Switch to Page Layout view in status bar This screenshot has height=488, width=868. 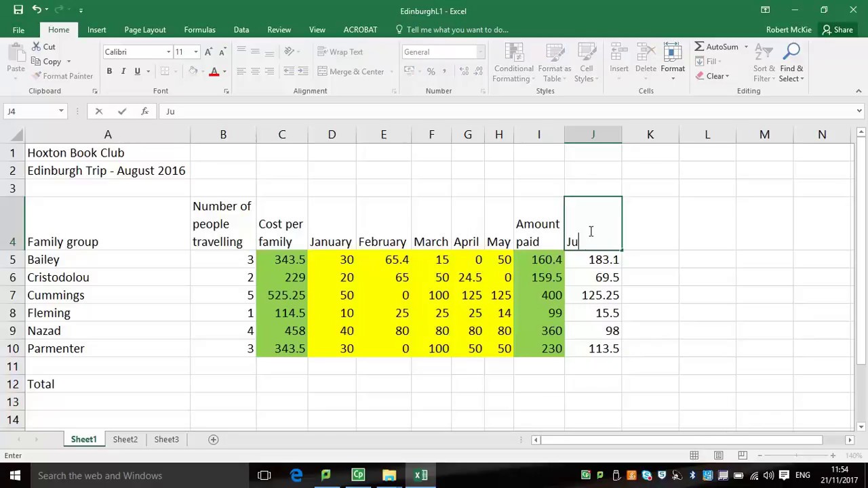click(718, 455)
